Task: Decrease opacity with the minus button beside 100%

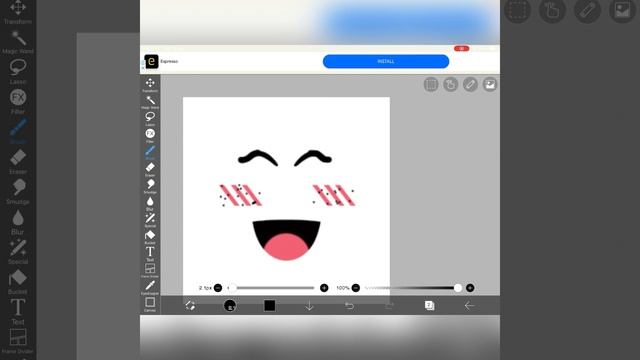Action: 356,288
